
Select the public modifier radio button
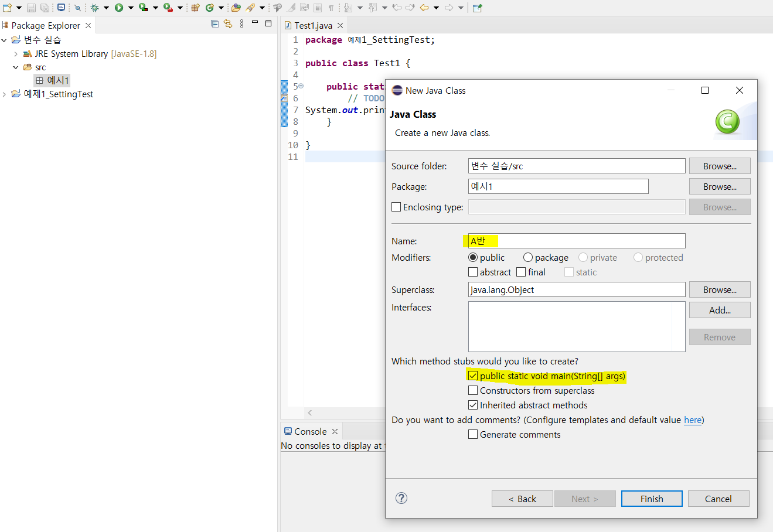473,257
